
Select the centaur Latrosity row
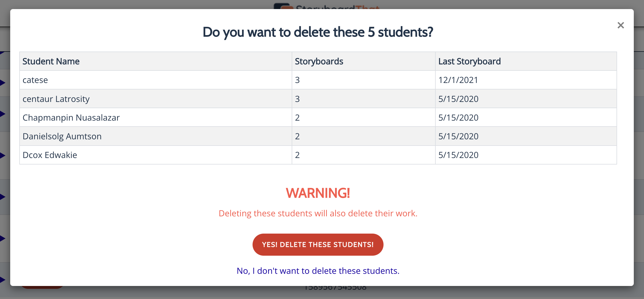pos(318,99)
